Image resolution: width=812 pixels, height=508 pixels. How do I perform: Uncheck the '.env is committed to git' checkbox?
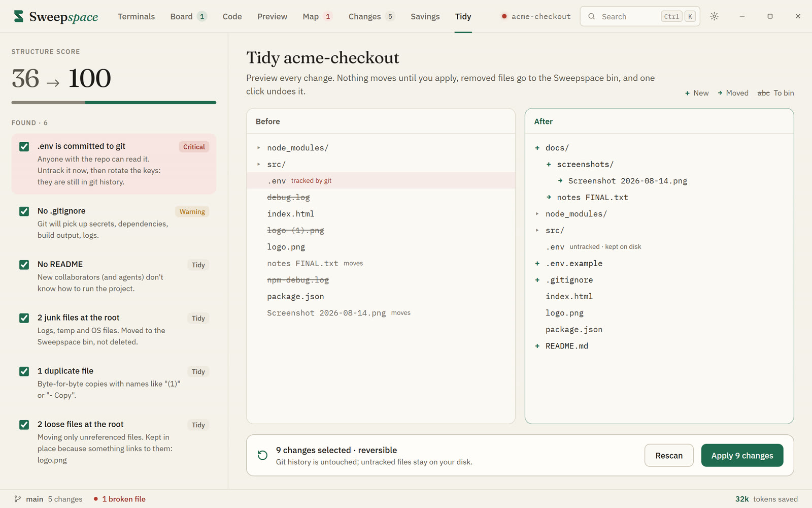[24, 147]
